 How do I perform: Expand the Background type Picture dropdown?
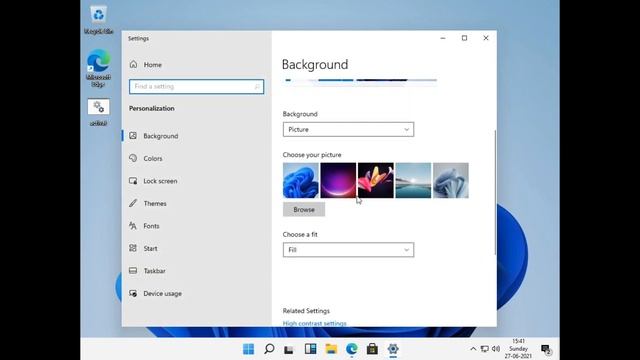click(x=348, y=129)
